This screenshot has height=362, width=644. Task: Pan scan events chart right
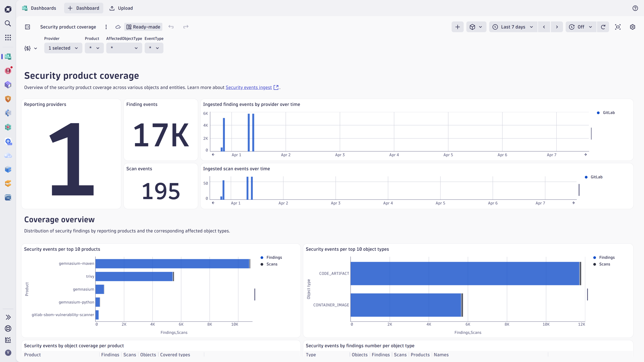tap(574, 203)
